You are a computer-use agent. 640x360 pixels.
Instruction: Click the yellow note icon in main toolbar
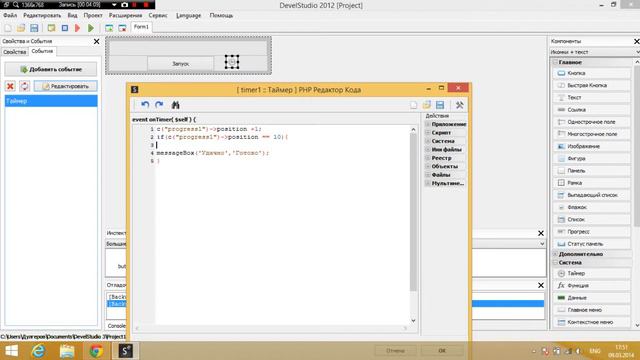point(51,28)
